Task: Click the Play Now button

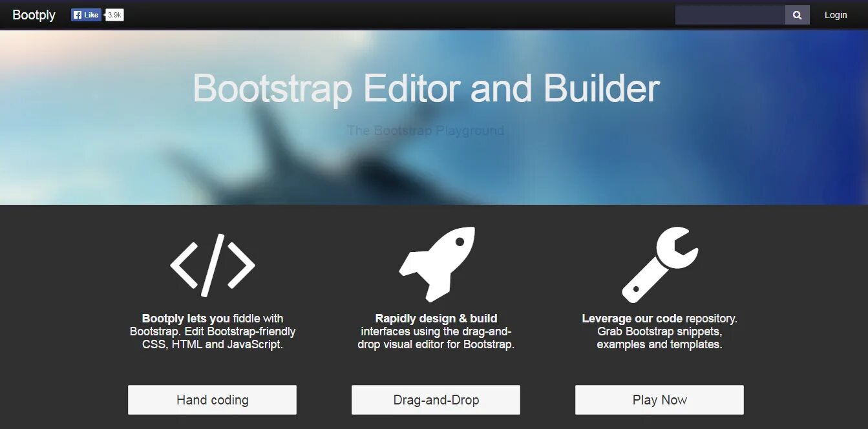Action: 659,400
